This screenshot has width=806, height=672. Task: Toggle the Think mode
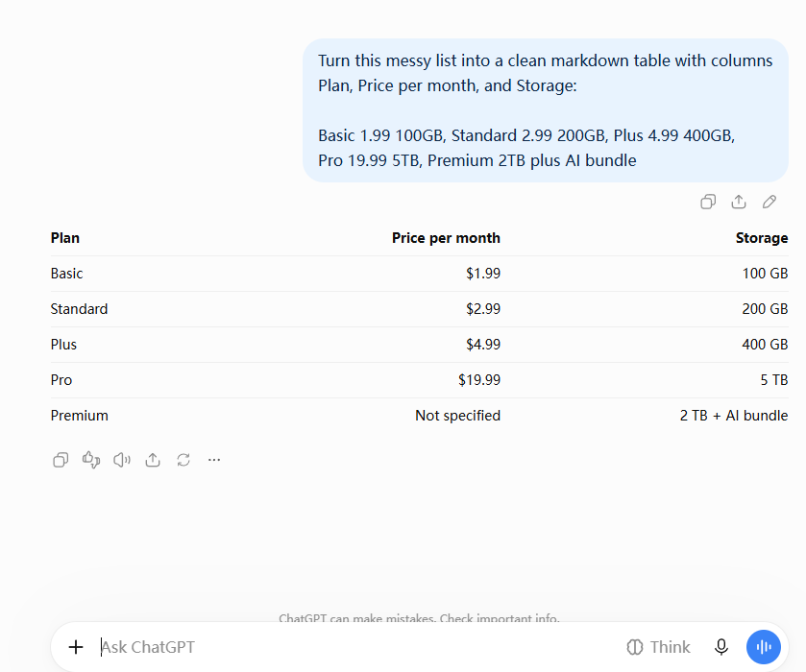click(658, 647)
